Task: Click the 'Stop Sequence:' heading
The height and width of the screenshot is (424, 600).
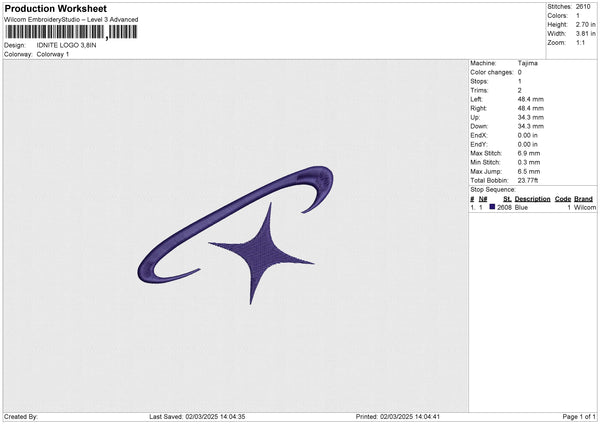Action: coord(493,190)
